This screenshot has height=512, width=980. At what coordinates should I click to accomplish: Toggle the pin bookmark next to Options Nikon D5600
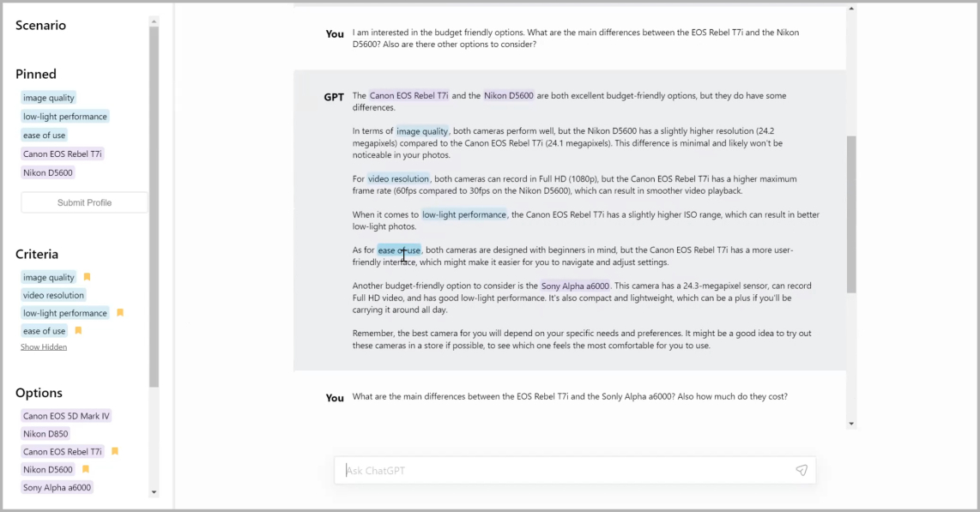[86, 469]
